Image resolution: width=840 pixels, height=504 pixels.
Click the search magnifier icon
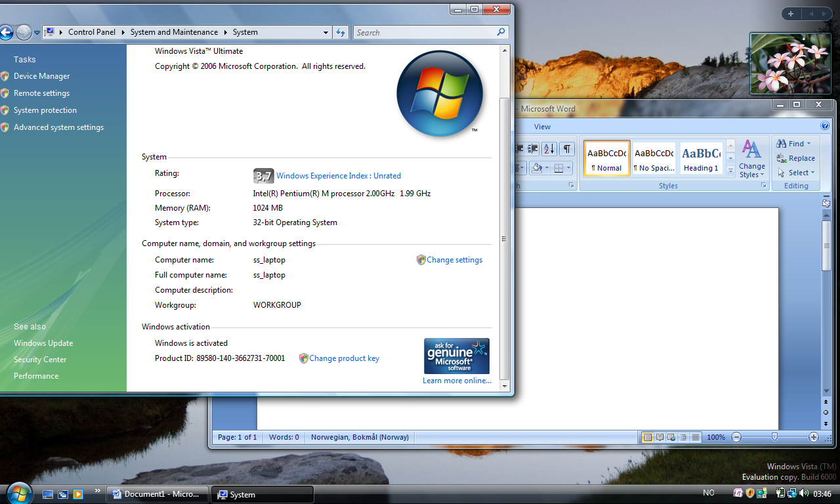501,32
